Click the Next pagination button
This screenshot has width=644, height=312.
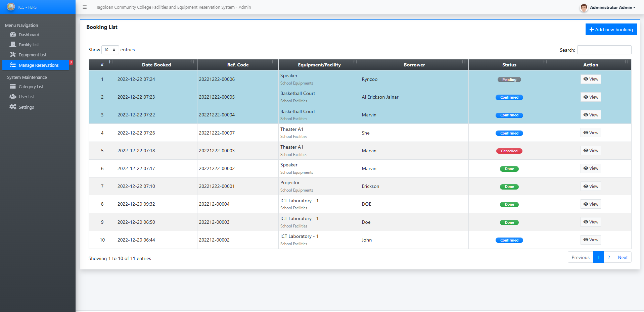tap(623, 257)
